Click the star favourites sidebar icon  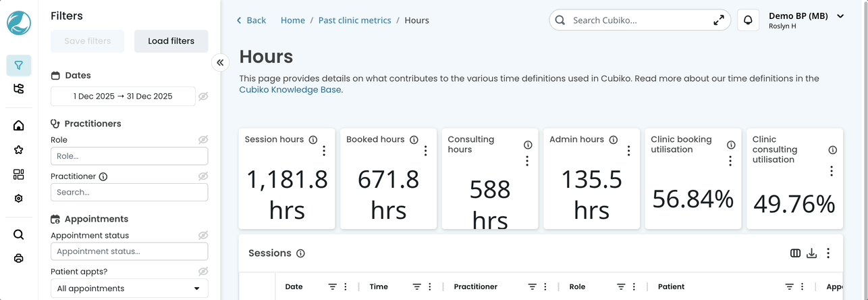click(19, 150)
